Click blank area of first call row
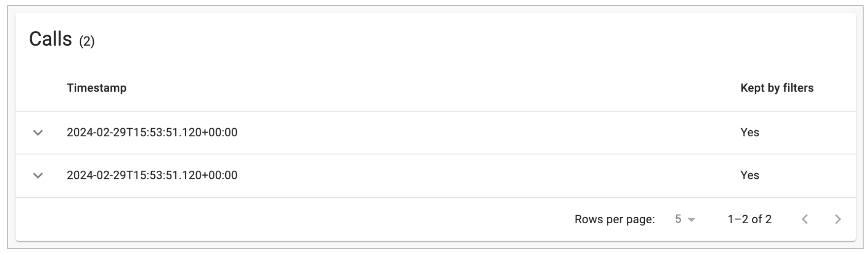Screen dimensions: 868x255 click(469, 133)
